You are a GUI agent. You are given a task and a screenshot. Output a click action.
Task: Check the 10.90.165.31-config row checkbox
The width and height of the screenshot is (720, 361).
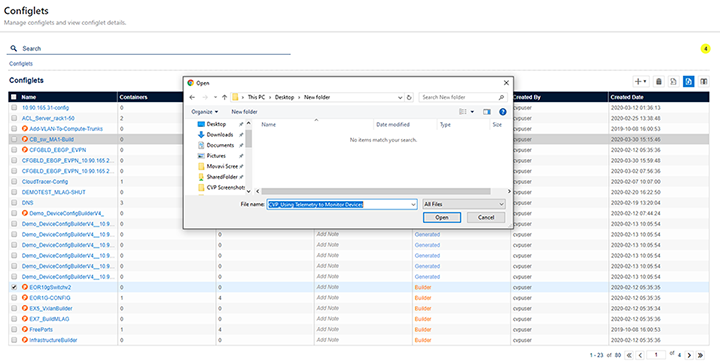[x=14, y=107]
